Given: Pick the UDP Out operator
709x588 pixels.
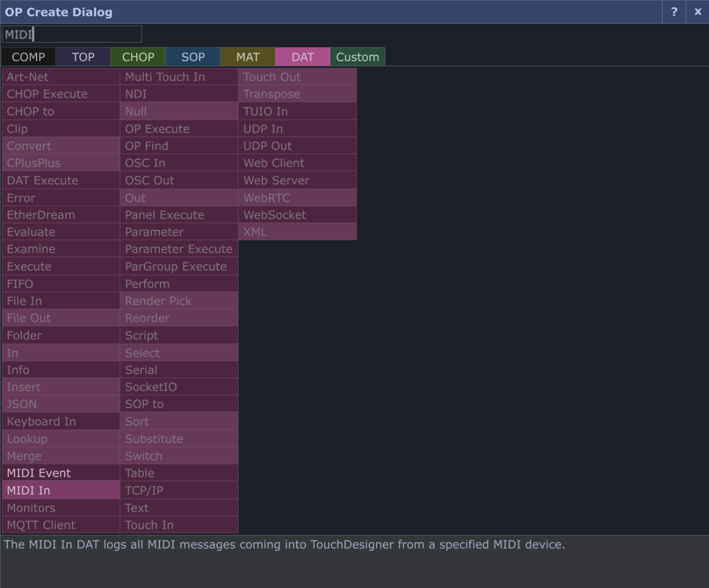Looking at the screenshot, I should tap(297, 146).
